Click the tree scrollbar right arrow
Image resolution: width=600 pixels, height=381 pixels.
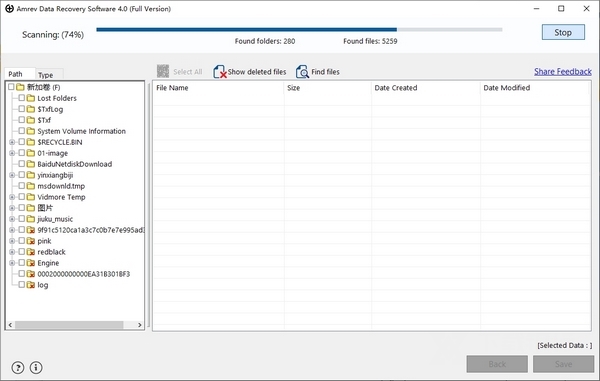tap(140, 325)
